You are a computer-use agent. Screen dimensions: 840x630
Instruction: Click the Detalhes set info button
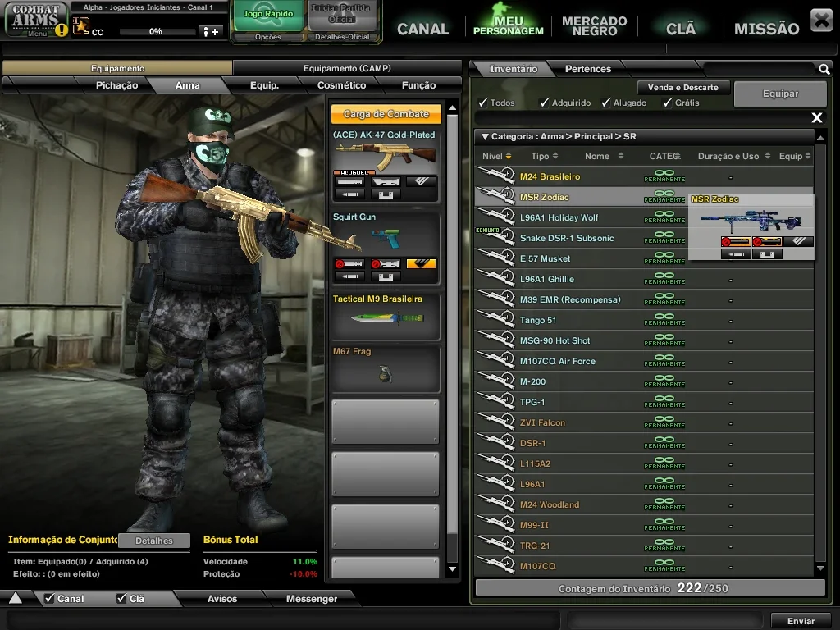click(x=154, y=541)
